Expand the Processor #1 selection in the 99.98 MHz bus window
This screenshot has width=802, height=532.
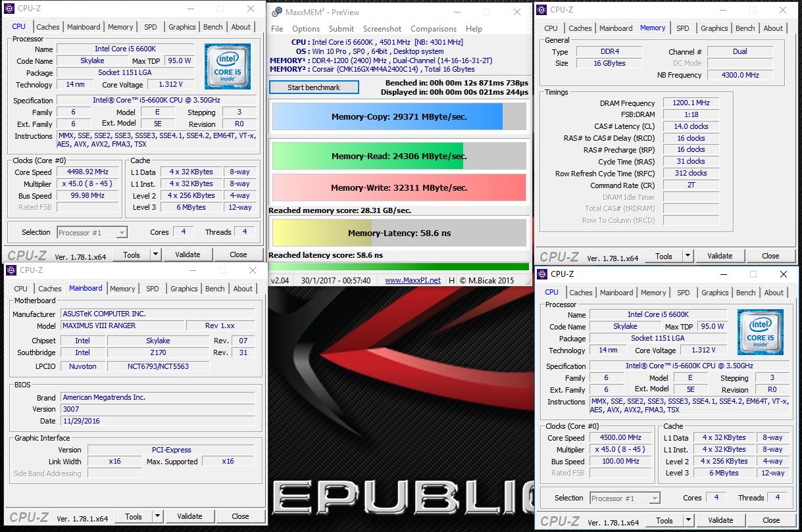pyautogui.click(x=122, y=232)
